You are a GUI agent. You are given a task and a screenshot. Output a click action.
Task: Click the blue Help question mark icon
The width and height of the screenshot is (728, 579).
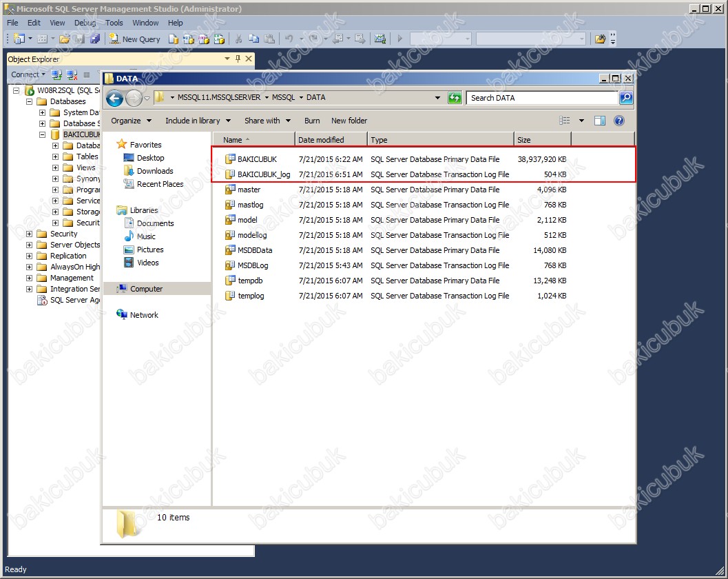click(x=619, y=121)
